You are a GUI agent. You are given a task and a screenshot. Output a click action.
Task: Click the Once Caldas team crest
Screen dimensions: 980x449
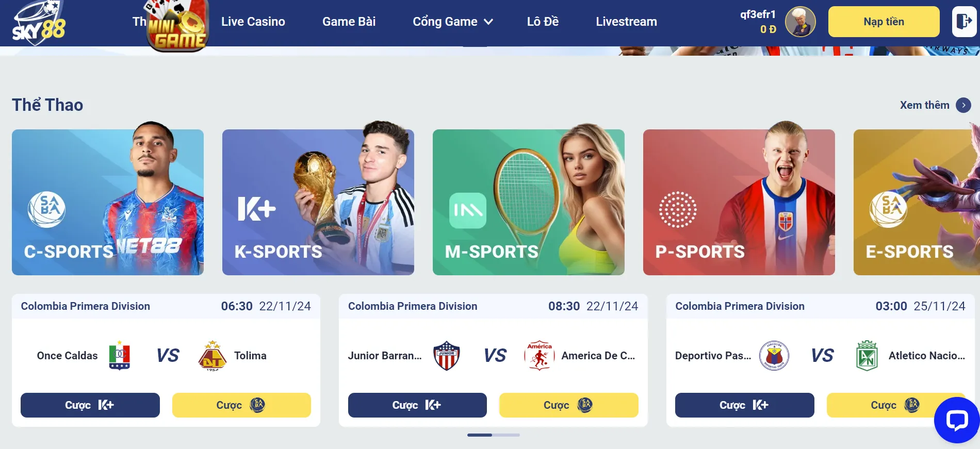(x=119, y=355)
